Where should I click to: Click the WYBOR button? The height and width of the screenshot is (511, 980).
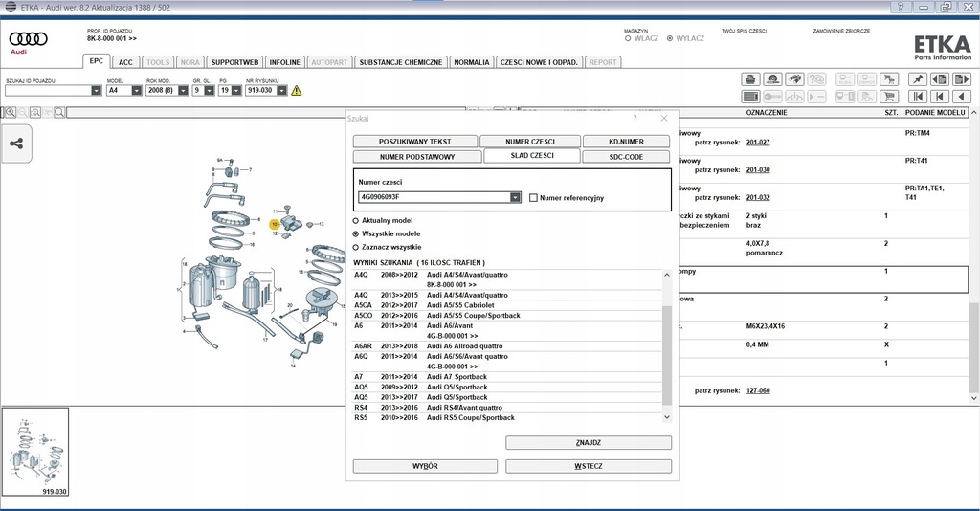(425, 466)
